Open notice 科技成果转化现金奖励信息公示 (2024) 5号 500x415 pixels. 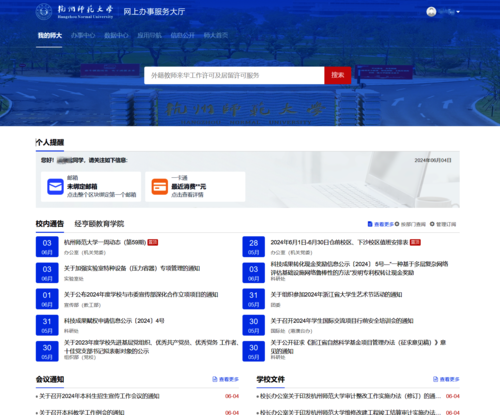pos(359,268)
